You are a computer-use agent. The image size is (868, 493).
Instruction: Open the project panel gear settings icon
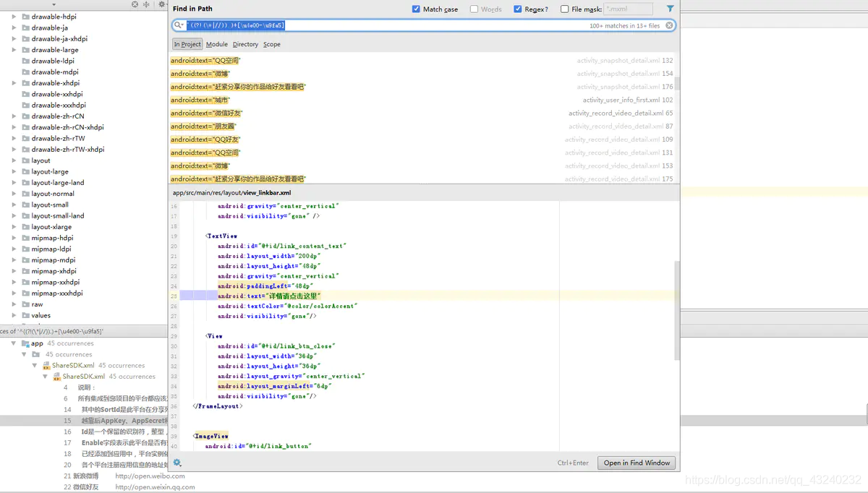[161, 4]
